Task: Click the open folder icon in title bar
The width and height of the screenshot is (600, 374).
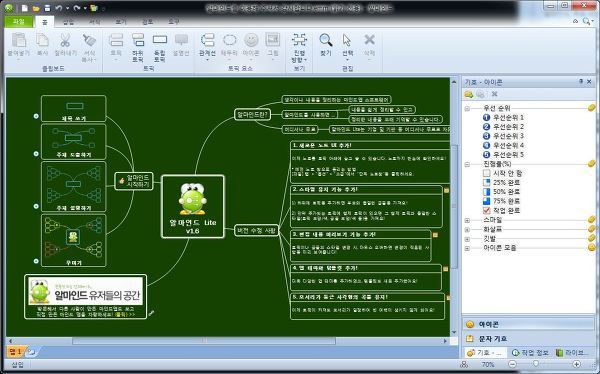Action: click(x=36, y=8)
